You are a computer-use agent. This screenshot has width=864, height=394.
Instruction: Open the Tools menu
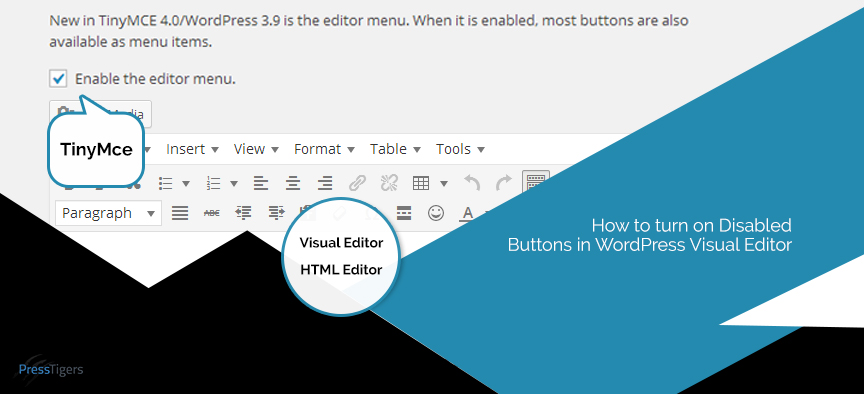460,149
